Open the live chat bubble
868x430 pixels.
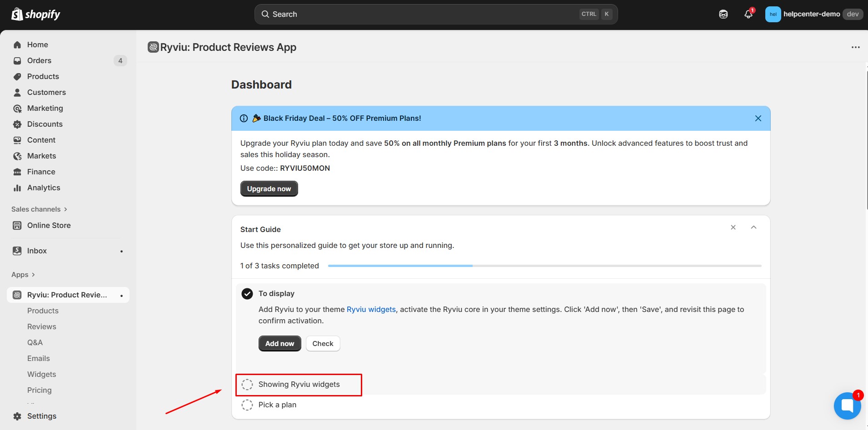pyautogui.click(x=847, y=405)
